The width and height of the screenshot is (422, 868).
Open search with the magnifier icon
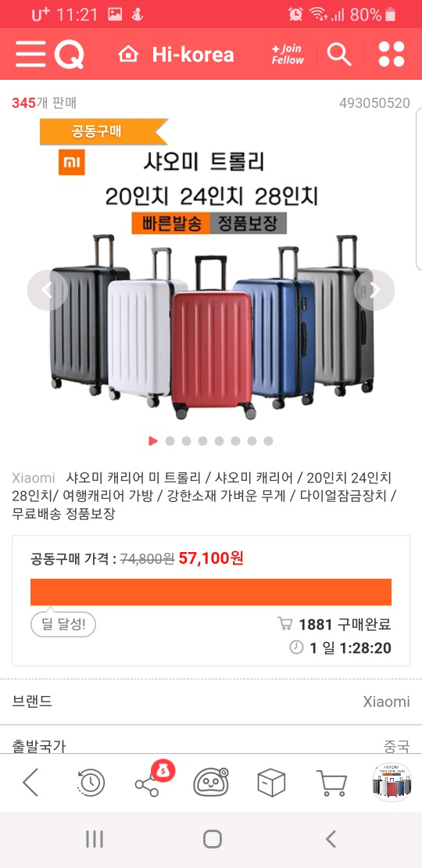click(x=339, y=54)
